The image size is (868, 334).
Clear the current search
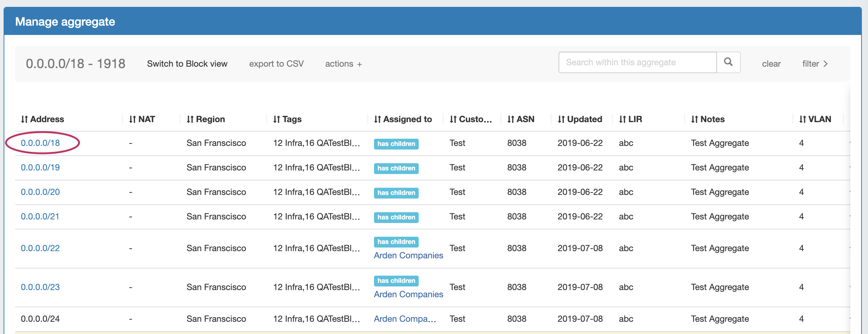771,64
